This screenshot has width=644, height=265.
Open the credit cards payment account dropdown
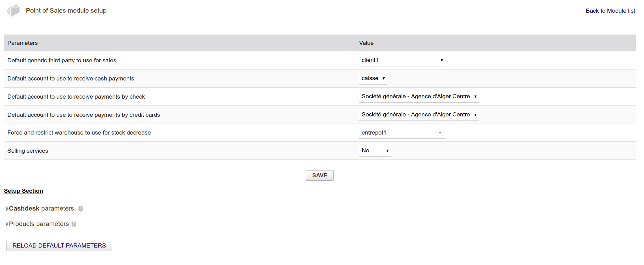(x=419, y=115)
